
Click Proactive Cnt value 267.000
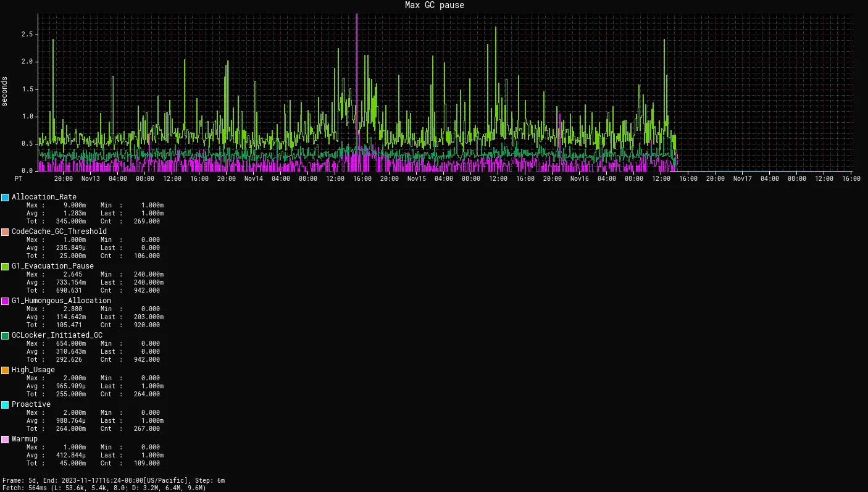tap(147, 428)
